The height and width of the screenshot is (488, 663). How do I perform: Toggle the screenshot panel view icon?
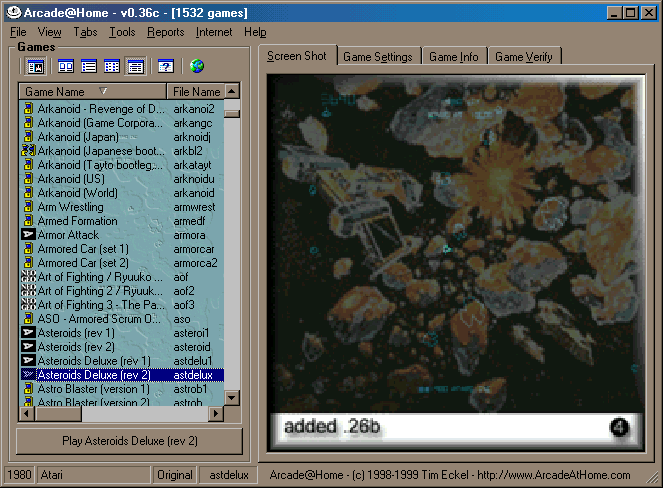[x=36, y=66]
